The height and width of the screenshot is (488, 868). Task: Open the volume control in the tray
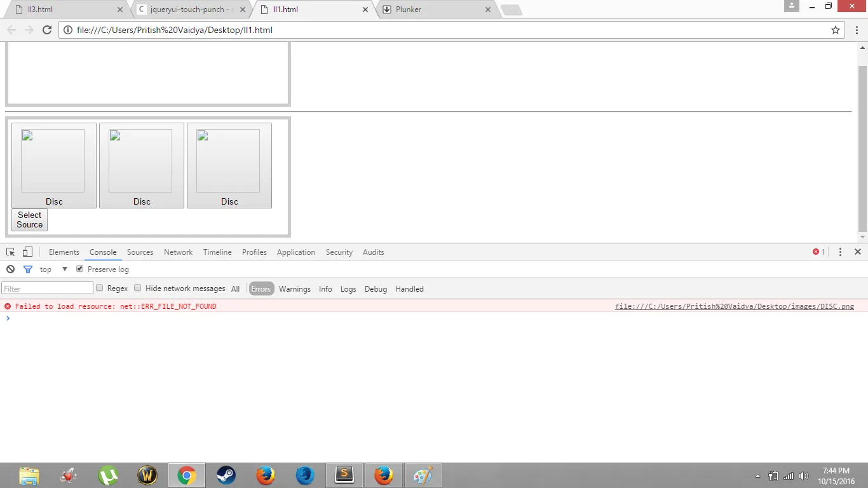pyautogui.click(x=804, y=476)
